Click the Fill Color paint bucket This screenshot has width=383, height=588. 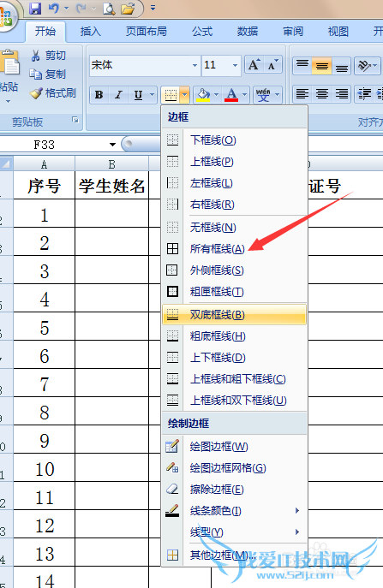tap(204, 94)
